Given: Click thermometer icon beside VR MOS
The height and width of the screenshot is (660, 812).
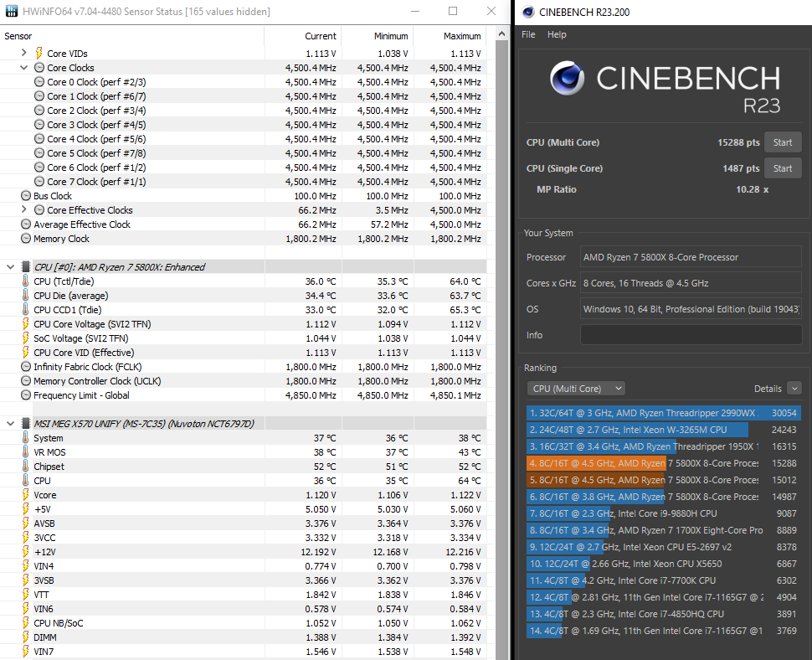Looking at the screenshot, I should coord(25,452).
